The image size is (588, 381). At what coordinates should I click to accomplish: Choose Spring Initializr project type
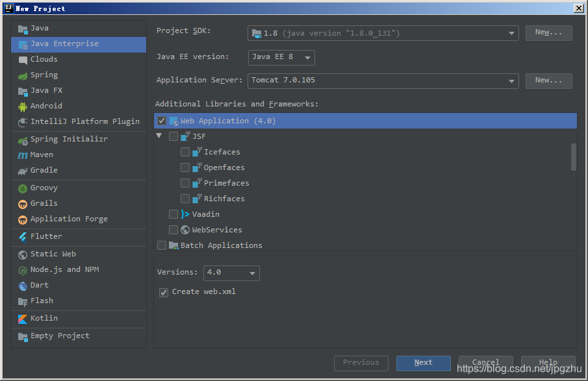tap(79, 140)
